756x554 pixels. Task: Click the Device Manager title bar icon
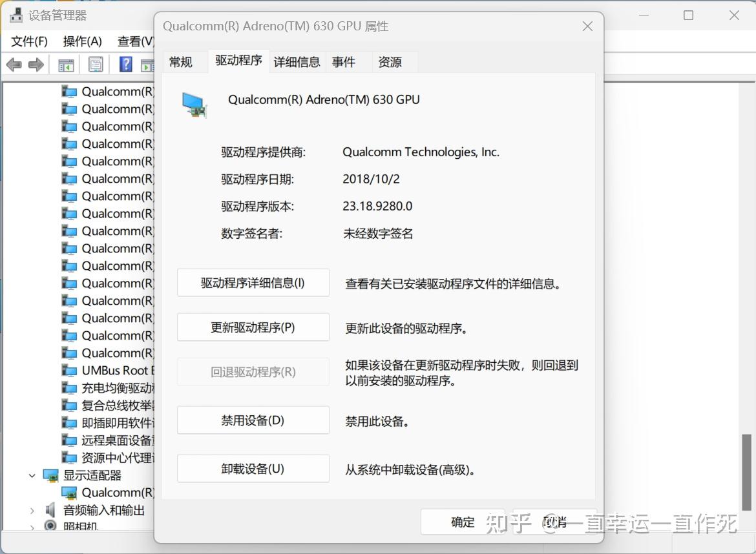(16, 15)
